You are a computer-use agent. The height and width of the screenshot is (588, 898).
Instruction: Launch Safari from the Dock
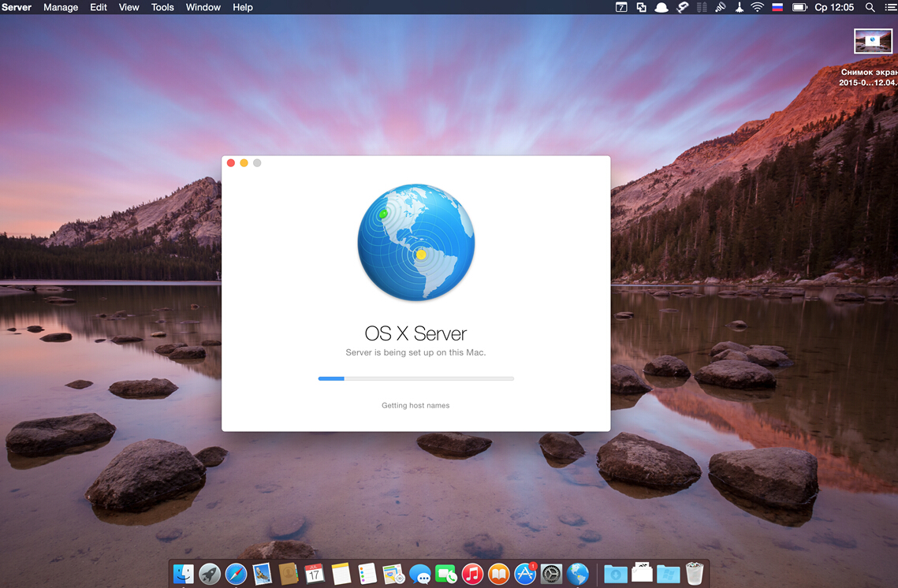click(x=236, y=574)
